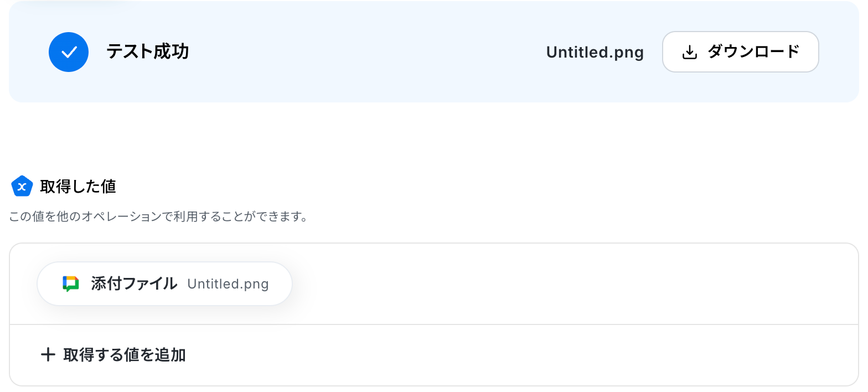Select the 添付ファイル attachment chip
This screenshot has height=392, width=868.
164,283
